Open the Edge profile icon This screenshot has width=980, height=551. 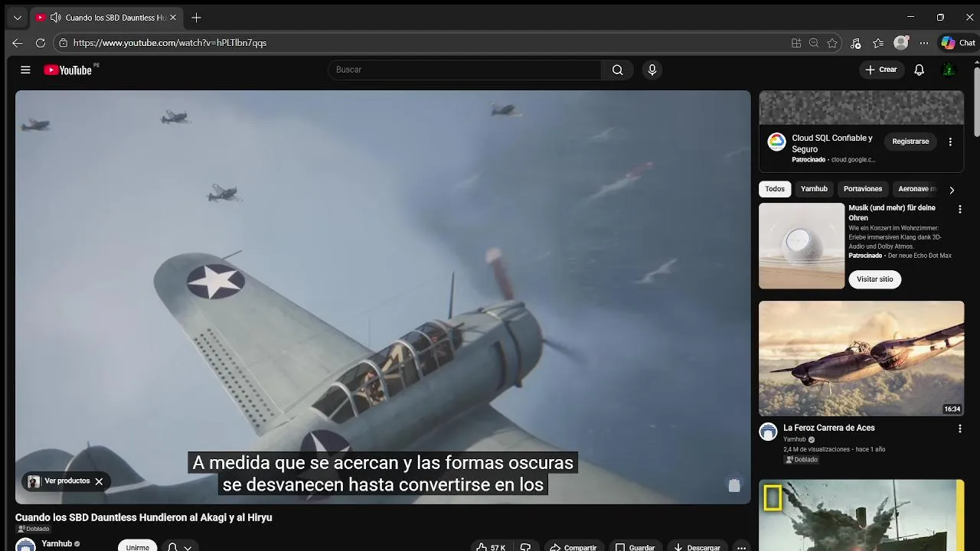click(x=901, y=43)
